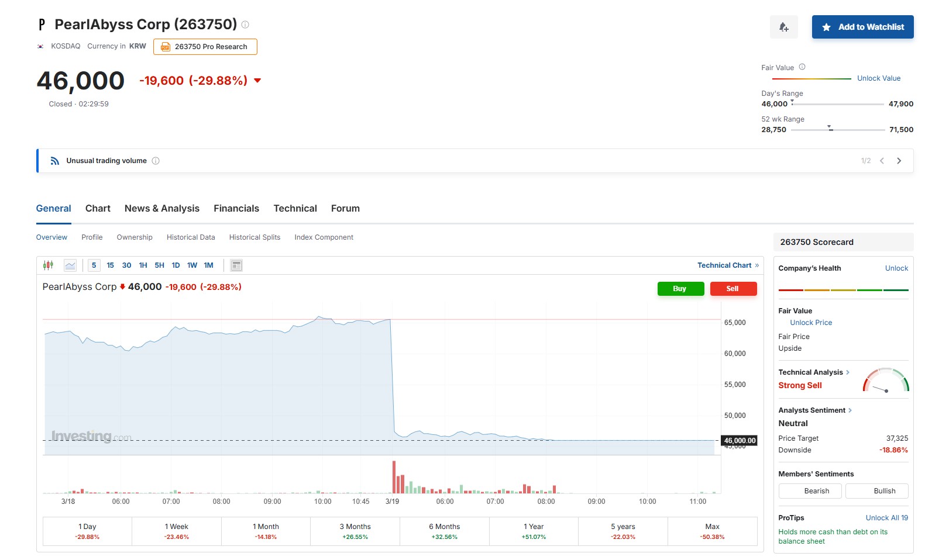This screenshot has width=925, height=560.
Task: Open the Forum tab
Action: (345, 209)
